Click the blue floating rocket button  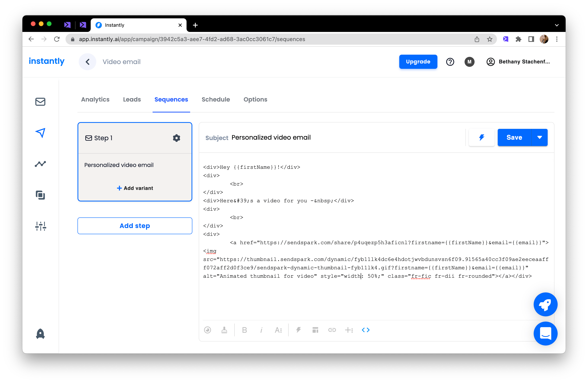[545, 305]
